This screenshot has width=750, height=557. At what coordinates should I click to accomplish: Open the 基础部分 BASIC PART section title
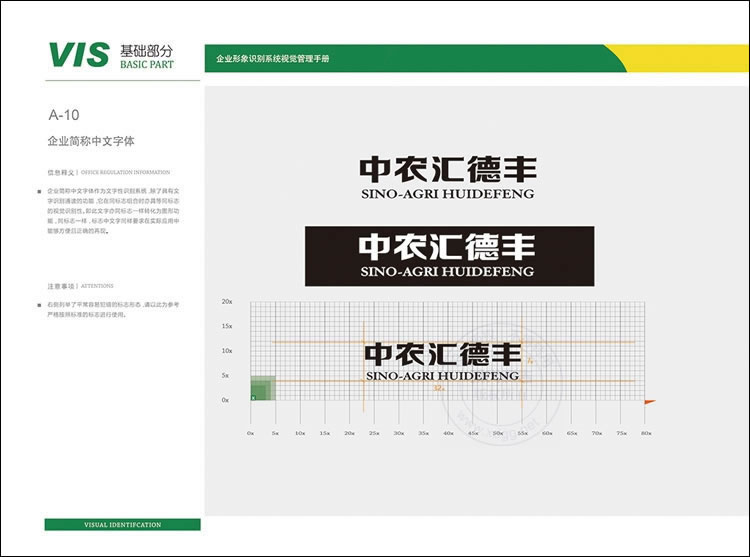coord(146,56)
